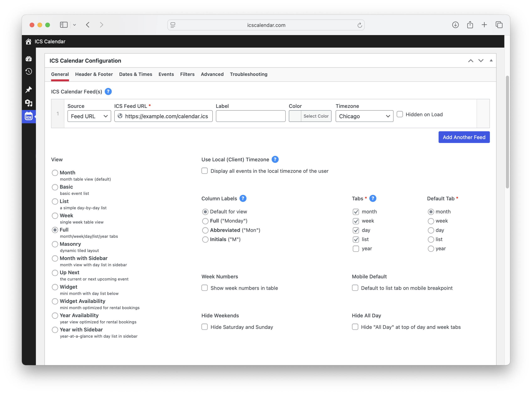
Task: Open the Troubleshooting tab
Action: click(249, 74)
